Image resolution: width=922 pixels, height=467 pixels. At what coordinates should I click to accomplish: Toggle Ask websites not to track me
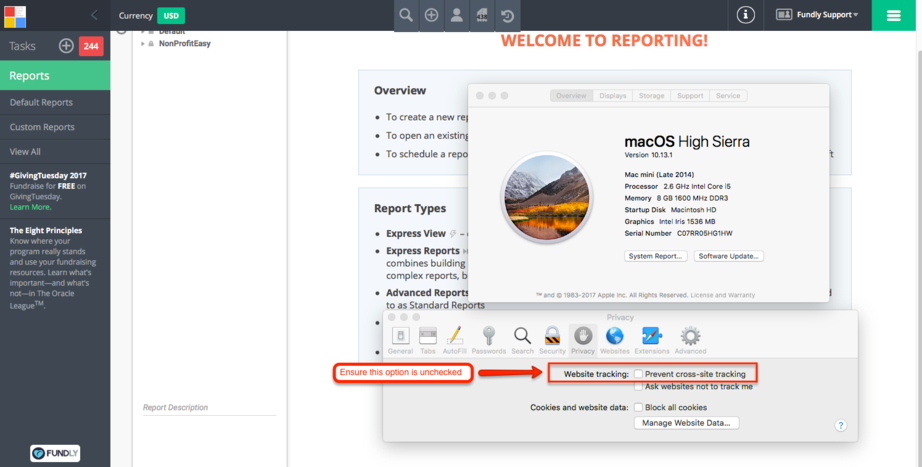639,386
